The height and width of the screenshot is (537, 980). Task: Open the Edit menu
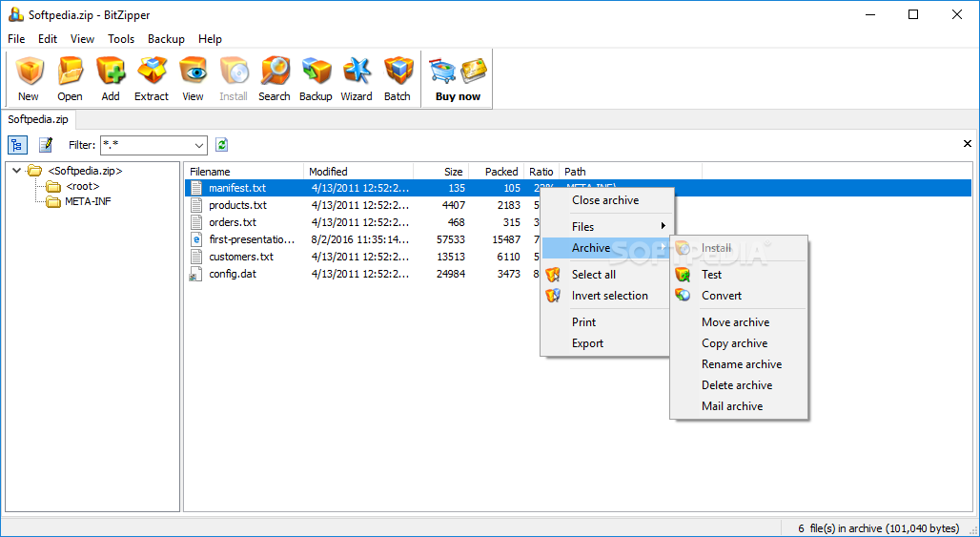point(48,39)
